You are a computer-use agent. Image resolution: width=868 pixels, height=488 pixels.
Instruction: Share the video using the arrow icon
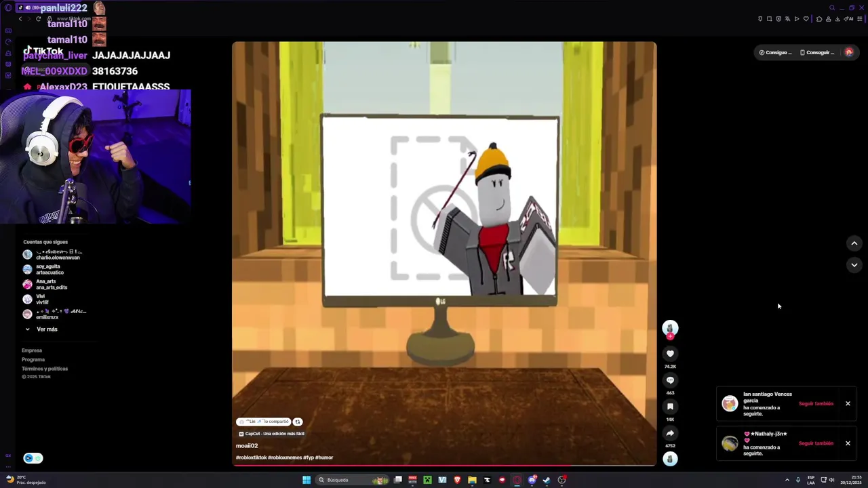point(670,433)
